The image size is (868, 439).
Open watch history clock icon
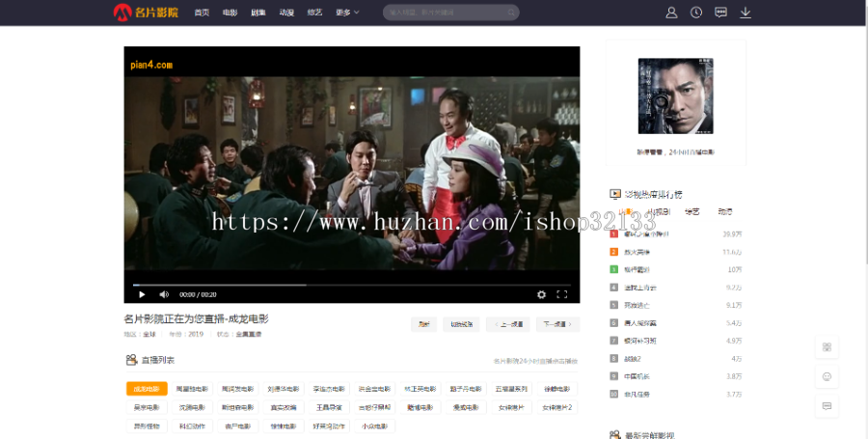696,13
